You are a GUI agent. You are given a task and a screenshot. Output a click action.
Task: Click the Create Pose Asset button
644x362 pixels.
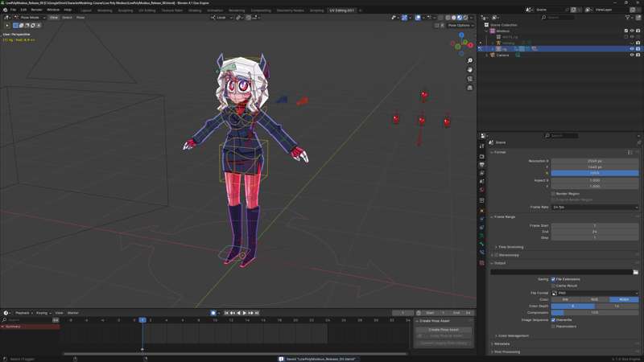tap(444, 330)
